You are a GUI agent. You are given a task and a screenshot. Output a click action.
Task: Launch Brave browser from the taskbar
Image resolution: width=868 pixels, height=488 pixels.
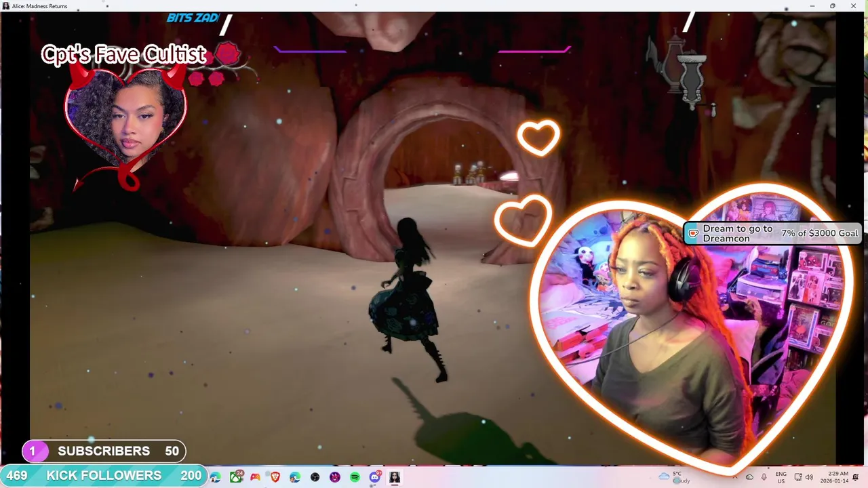(x=275, y=477)
